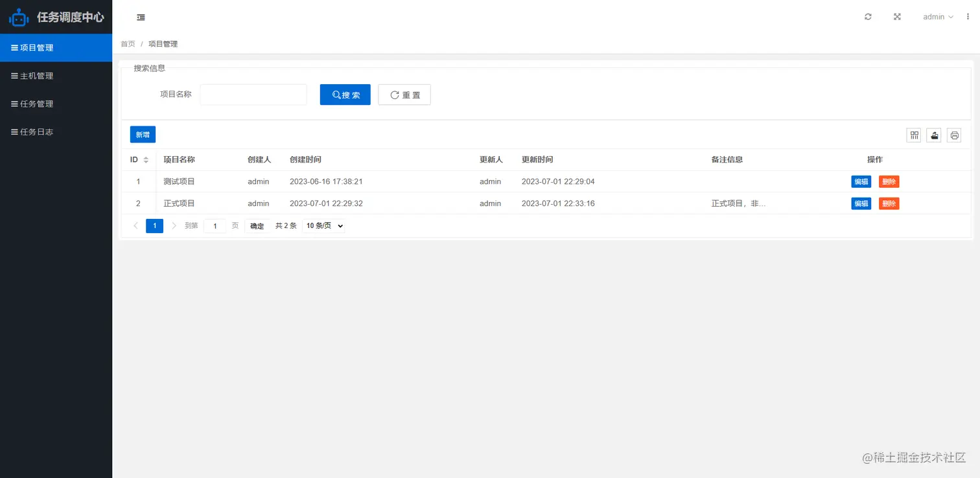Click the 创建时间 column header

click(305, 160)
